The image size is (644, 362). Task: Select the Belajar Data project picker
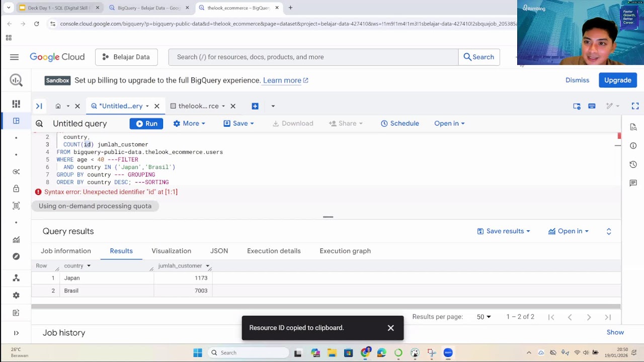point(126,57)
